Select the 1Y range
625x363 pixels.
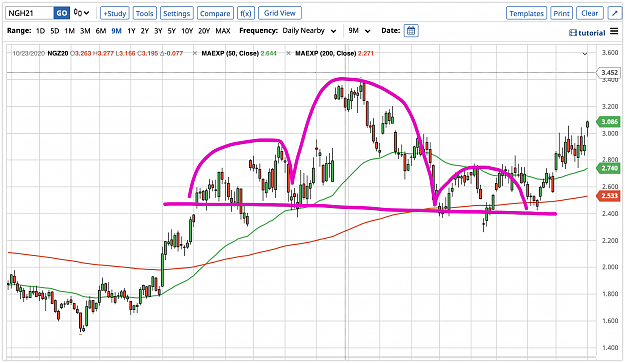[131, 31]
